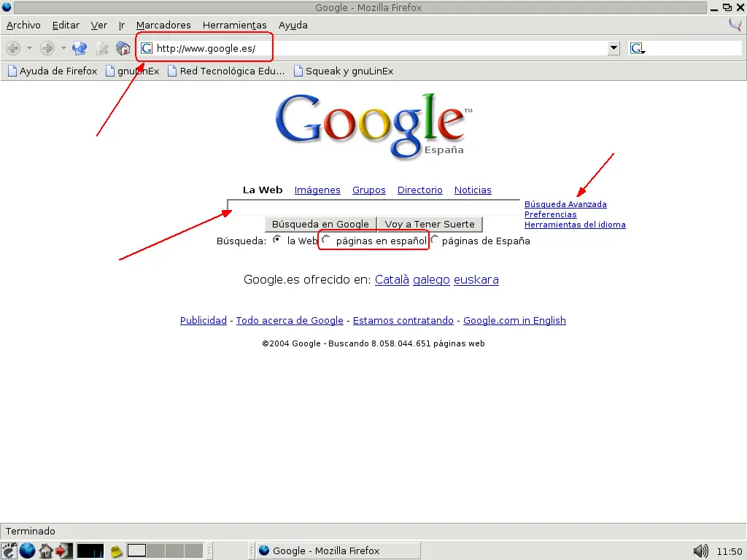Switch Google to euskara
This screenshot has height=560, width=747.
click(x=476, y=279)
